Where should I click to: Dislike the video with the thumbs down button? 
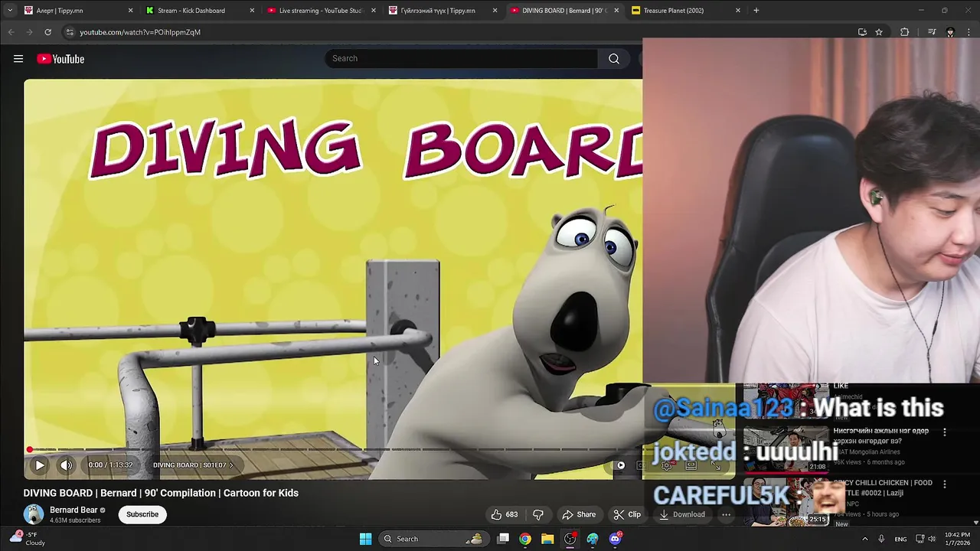(538, 514)
